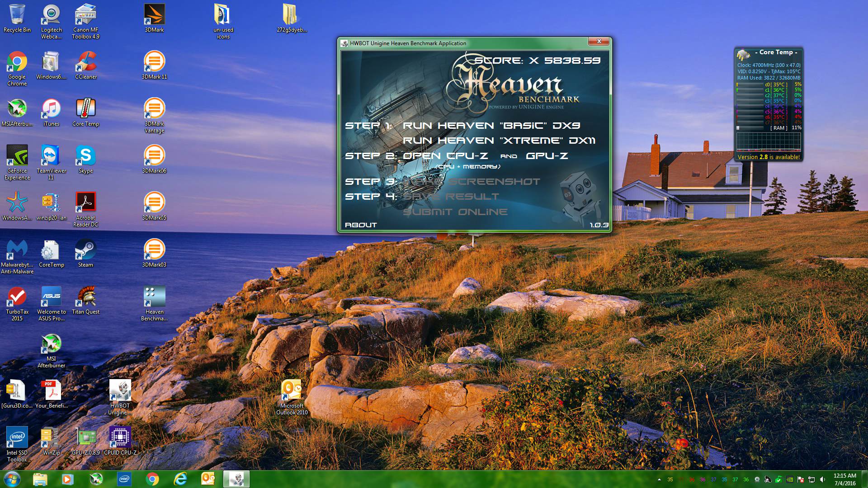
Task: Open the Your_Benefi PDF file
Action: click(x=52, y=394)
